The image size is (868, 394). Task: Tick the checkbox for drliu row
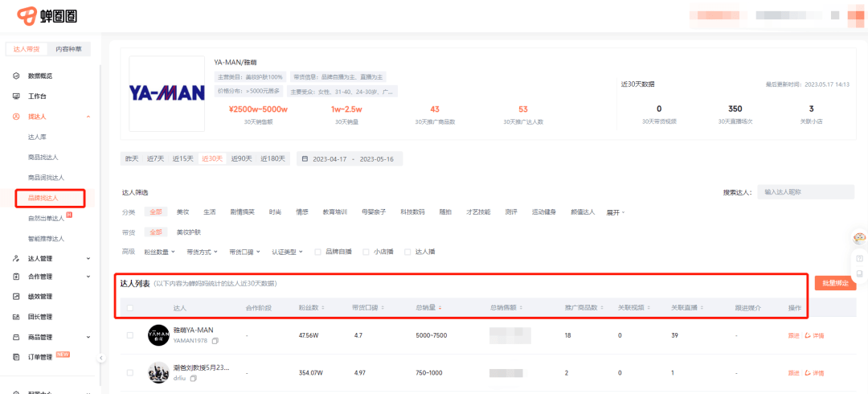point(130,372)
